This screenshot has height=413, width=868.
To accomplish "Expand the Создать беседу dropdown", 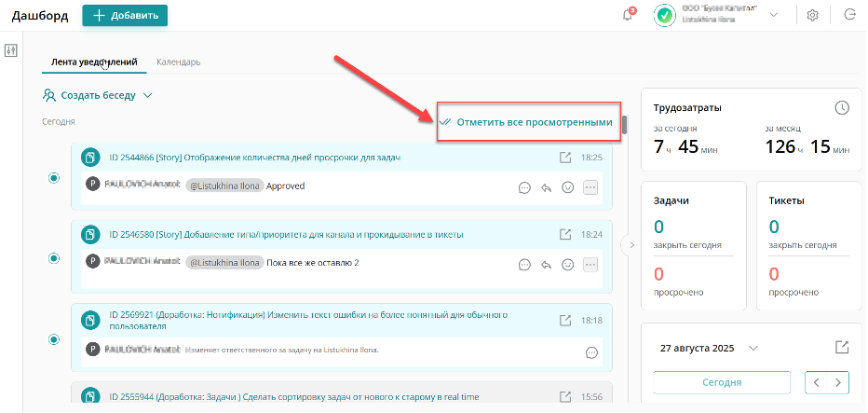I will tap(147, 95).
